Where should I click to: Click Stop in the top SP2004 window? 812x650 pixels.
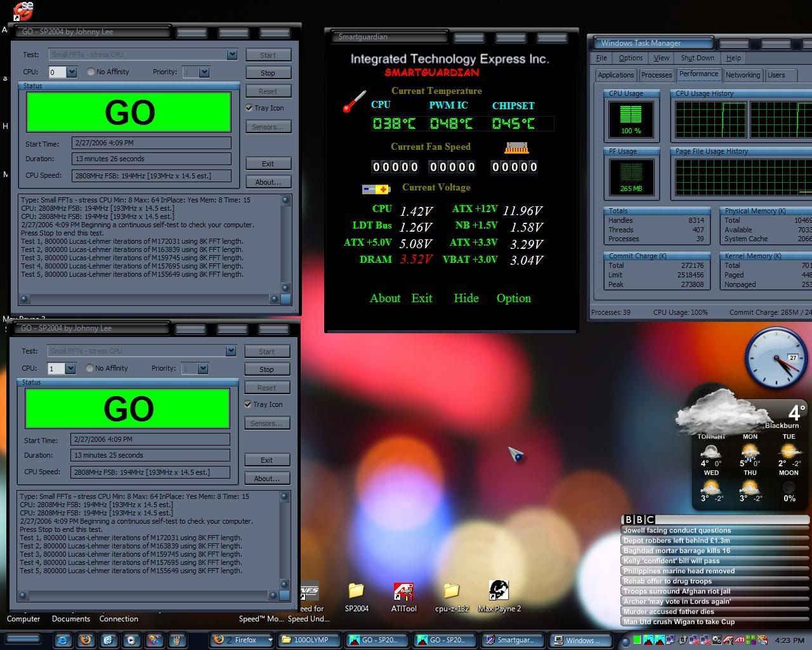(x=268, y=73)
